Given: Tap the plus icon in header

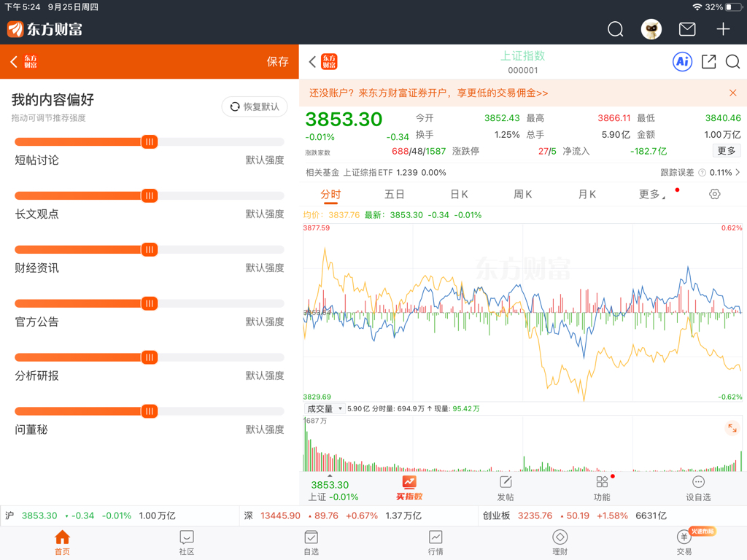Looking at the screenshot, I should 723,29.
